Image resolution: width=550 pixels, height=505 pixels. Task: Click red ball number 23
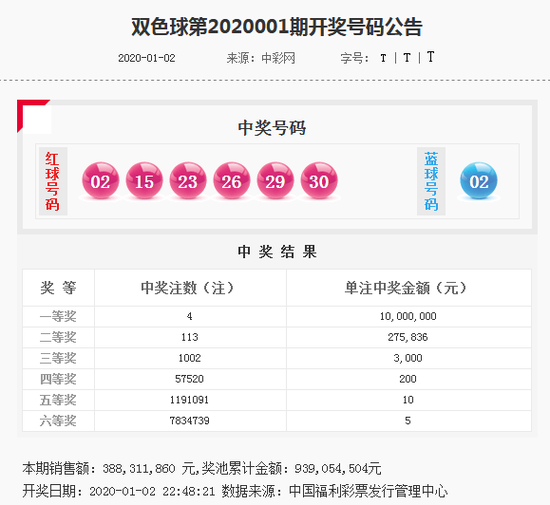point(188,181)
